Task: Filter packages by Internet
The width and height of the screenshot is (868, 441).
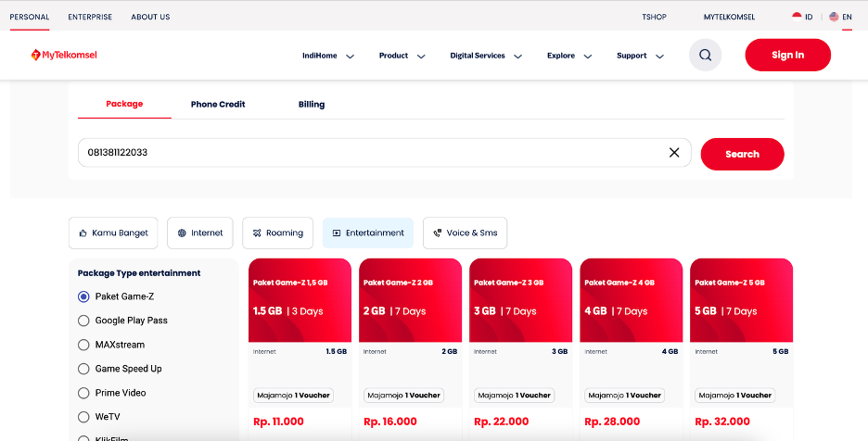Action: point(200,233)
